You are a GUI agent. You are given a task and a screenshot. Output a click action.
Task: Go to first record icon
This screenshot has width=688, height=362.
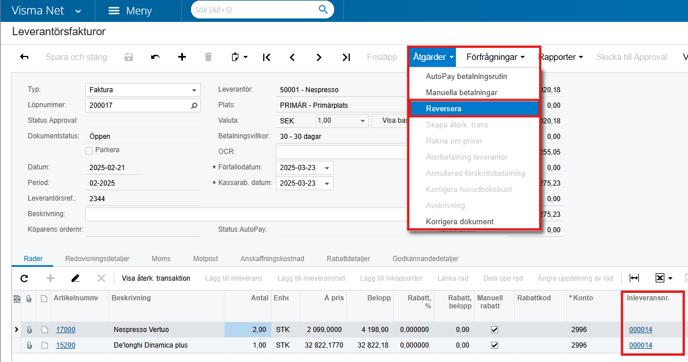point(266,57)
